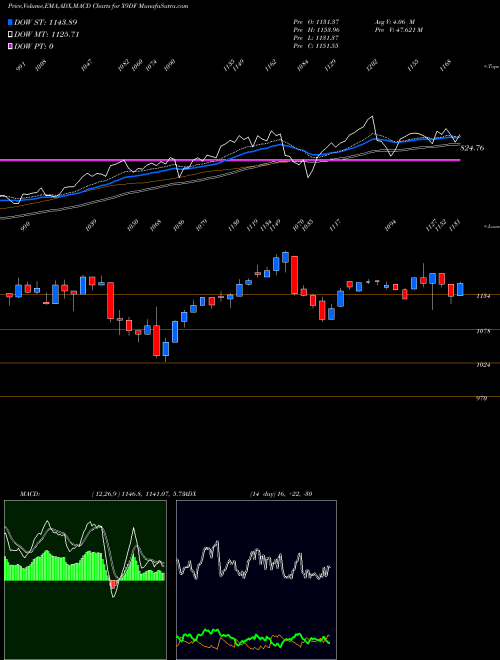Select the 'DOW PT: 0' legend text
Viewport: 500px width, 660px height.
tap(33, 46)
